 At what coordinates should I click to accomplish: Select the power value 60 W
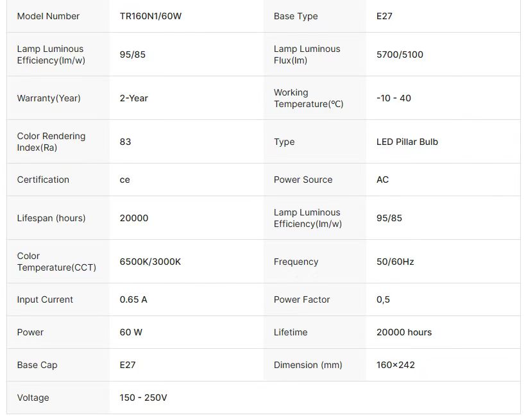coord(131,332)
